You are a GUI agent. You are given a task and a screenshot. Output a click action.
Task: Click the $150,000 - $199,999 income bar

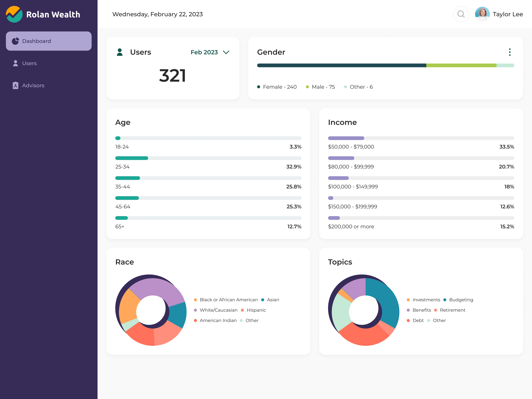tap(421, 198)
